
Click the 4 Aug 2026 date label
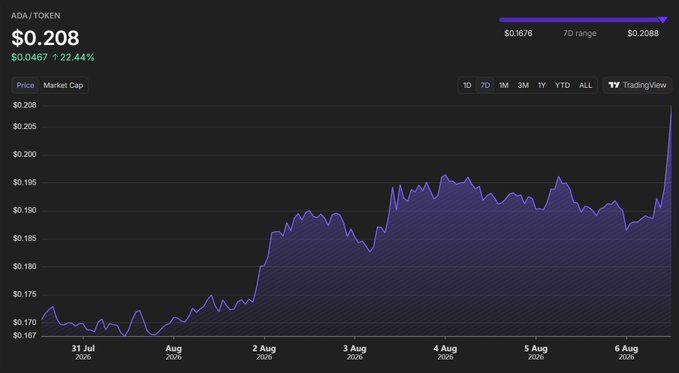[445, 352]
